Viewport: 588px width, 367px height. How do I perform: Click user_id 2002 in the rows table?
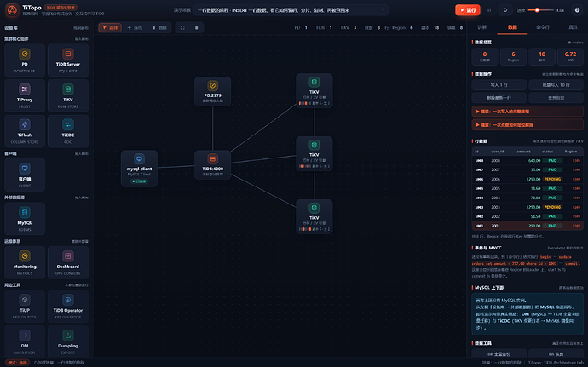pos(495,216)
